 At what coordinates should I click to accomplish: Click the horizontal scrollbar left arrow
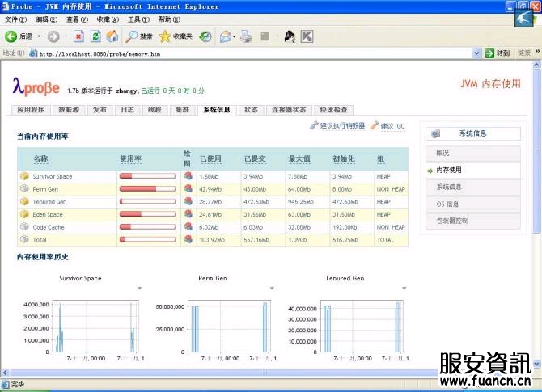tap(5, 373)
